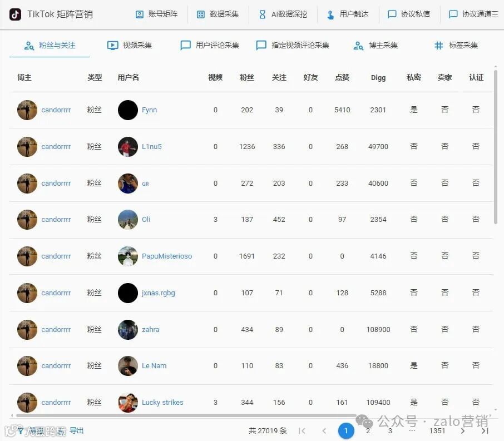Open candorrrr blogger link in Fynn row

tap(56, 110)
